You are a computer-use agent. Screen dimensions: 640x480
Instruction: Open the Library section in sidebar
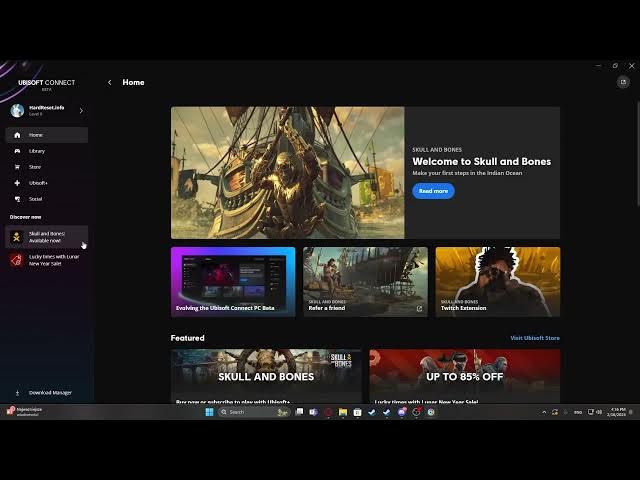pos(36,151)
